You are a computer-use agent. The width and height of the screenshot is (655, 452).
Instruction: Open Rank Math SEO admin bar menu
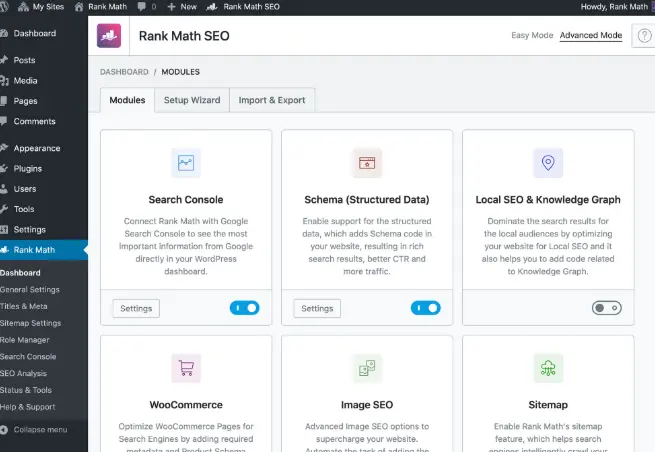pos(243,7)
